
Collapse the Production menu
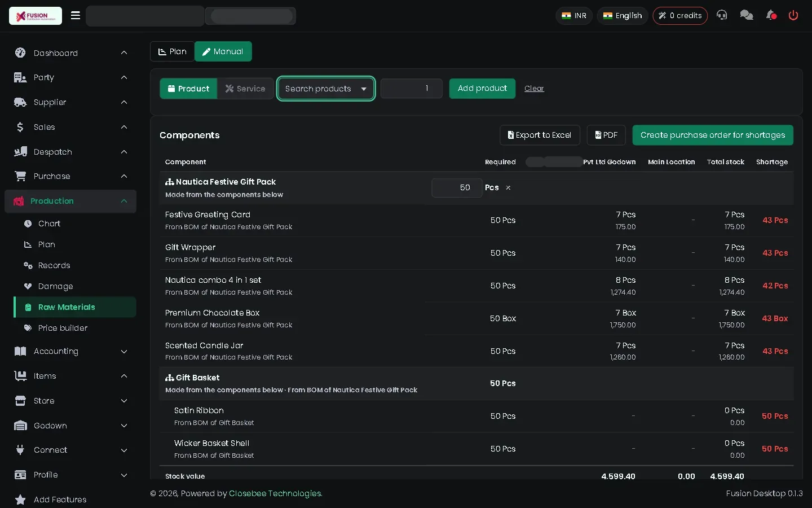(x=70, y=201)
